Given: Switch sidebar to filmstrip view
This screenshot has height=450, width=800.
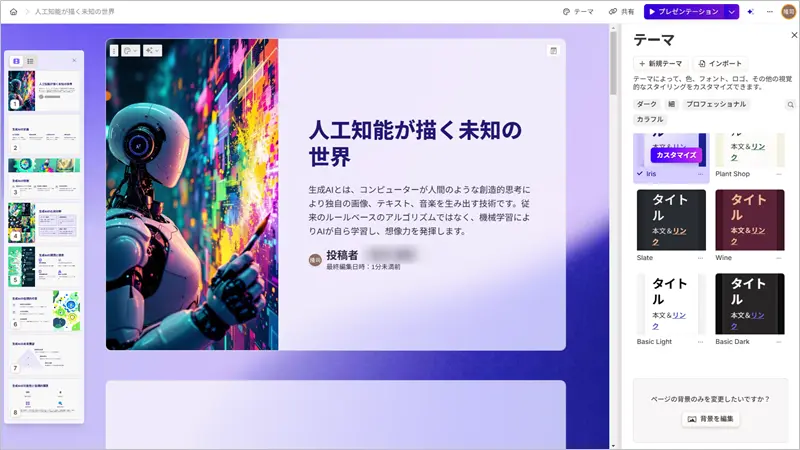Looking at the screenshot, I should [16, 61].
